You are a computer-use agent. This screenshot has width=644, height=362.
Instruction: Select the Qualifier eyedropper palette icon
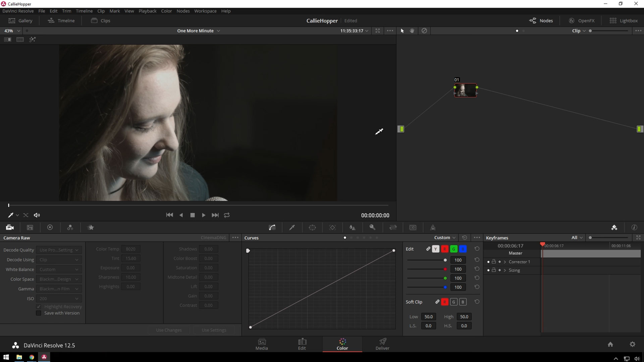point(292,228)
